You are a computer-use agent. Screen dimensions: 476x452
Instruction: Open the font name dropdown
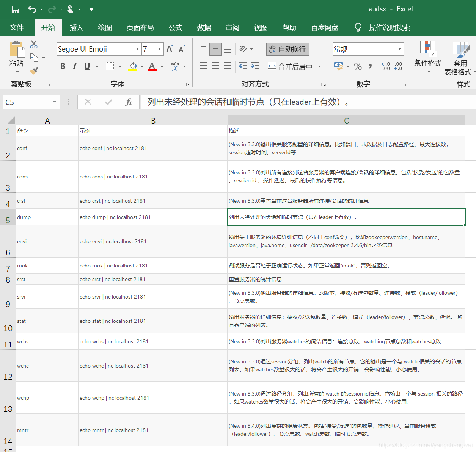click(137, 49)
